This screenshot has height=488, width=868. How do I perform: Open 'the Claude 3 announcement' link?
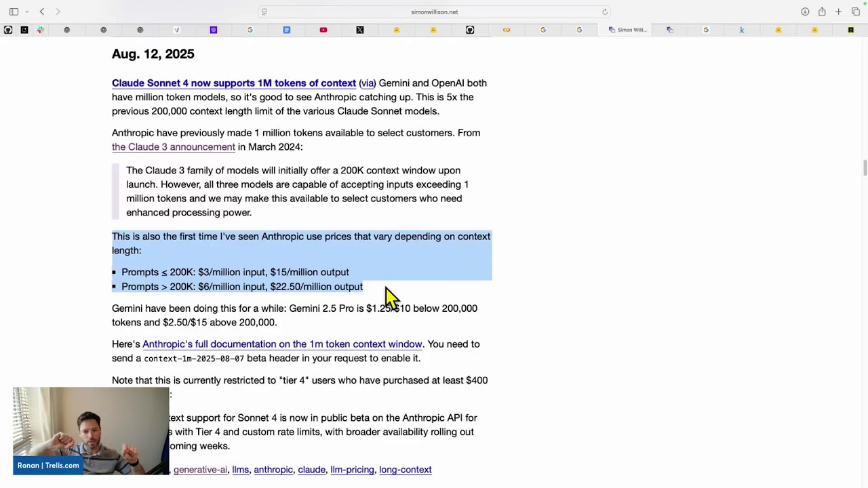point(174,147)
